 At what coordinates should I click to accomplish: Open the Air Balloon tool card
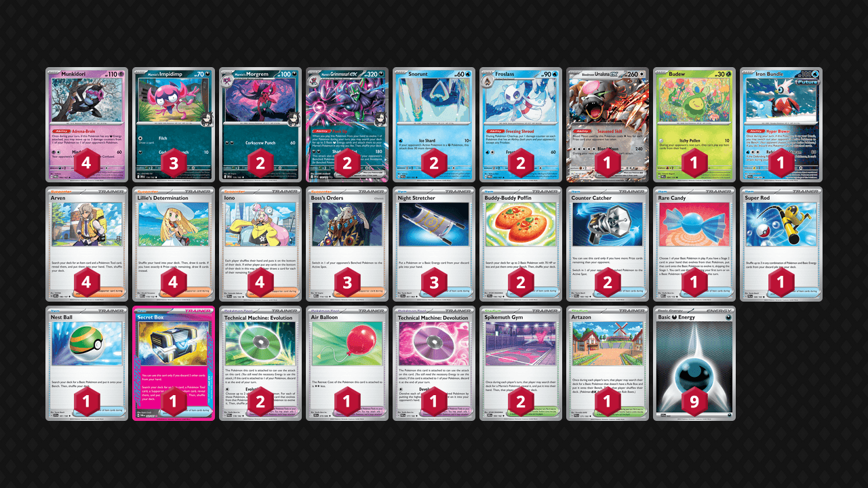pyautogui.click(x=347, y=363)
